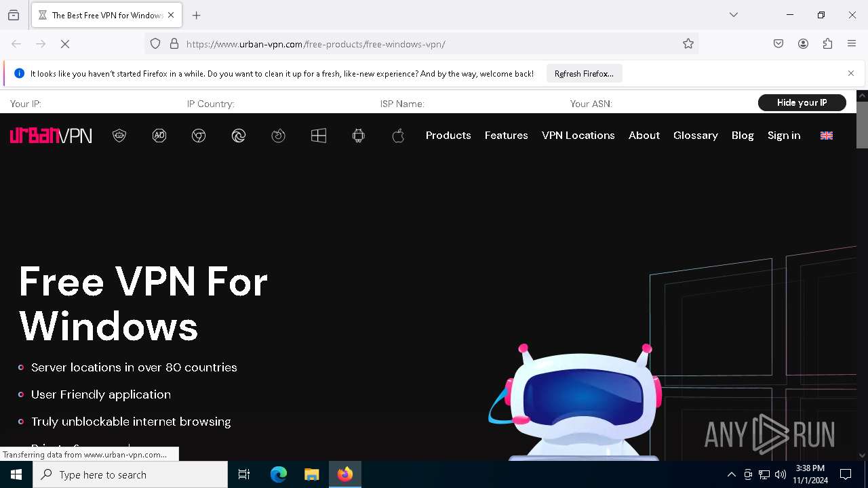Close the Best Free VPN tab
This screenshot has width=868, height=488.
point(171,15)
